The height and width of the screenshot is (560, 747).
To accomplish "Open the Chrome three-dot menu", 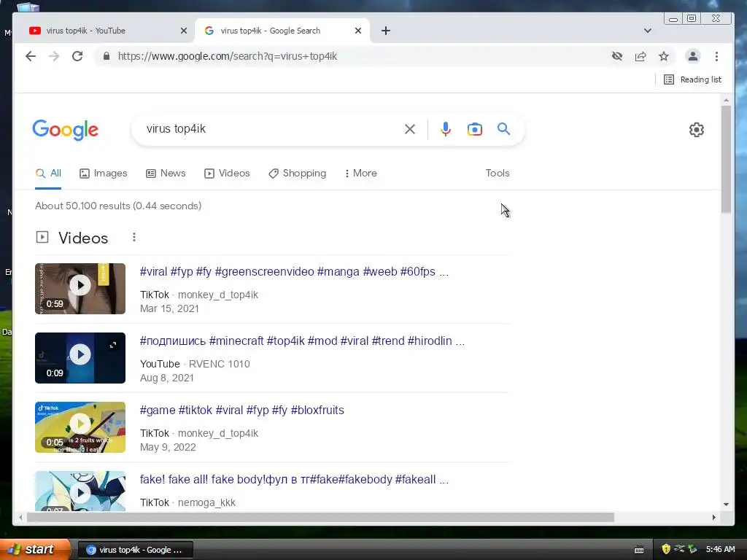I will (x=716, y=56).
